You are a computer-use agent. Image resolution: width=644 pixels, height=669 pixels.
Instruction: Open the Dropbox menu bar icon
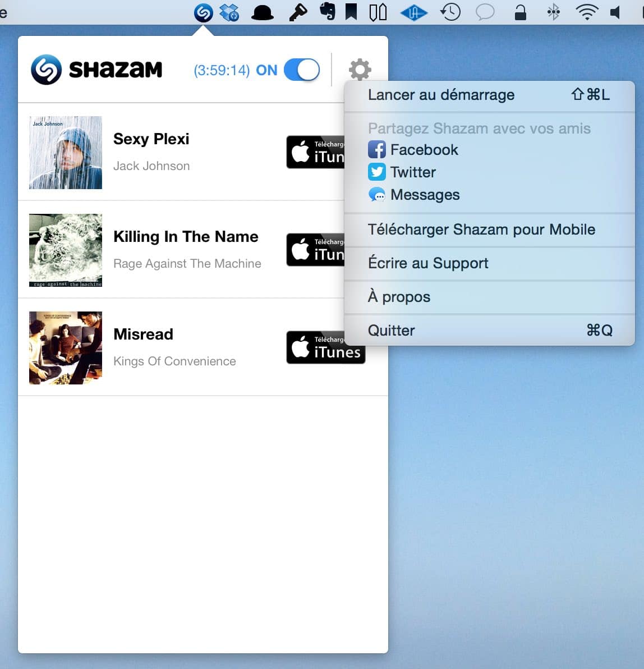229,12
